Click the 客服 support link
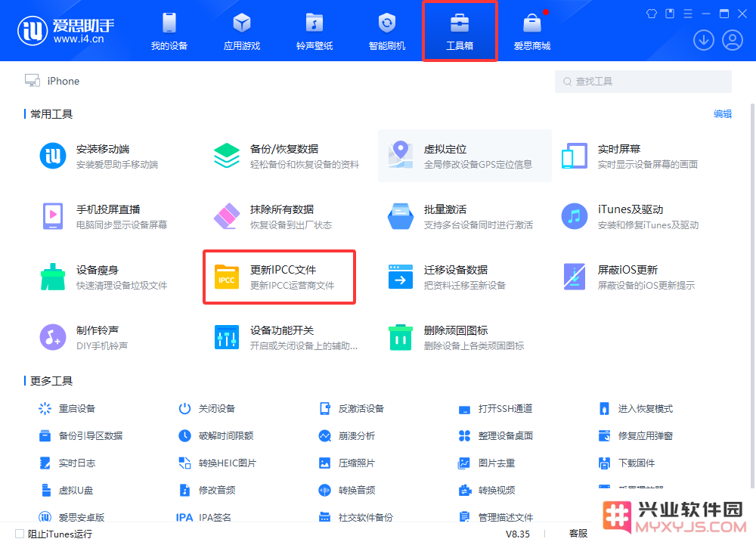756x545 pixels. [578, 534]
